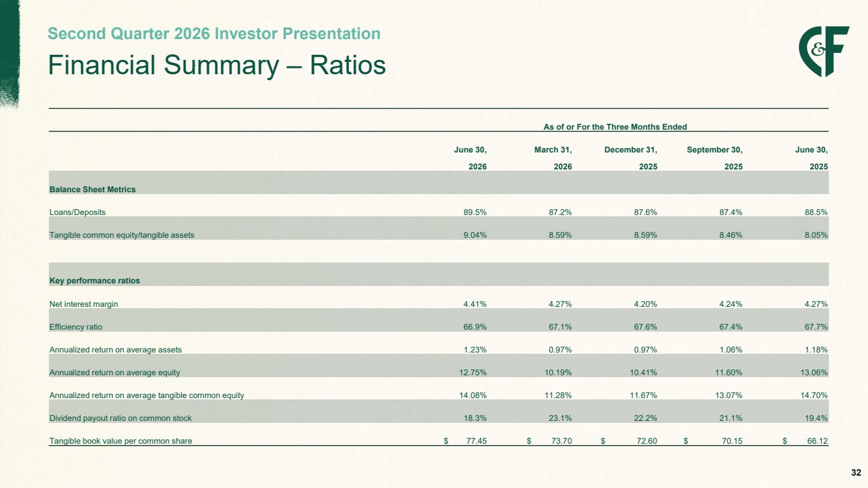
Task: Click the Annualized return on average assets label
Action: (115, 350)
